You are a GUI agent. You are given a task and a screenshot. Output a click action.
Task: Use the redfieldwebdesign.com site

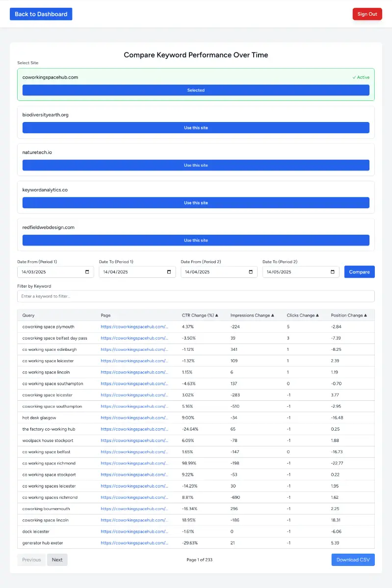pyautogui.click(x=196, y=240)
